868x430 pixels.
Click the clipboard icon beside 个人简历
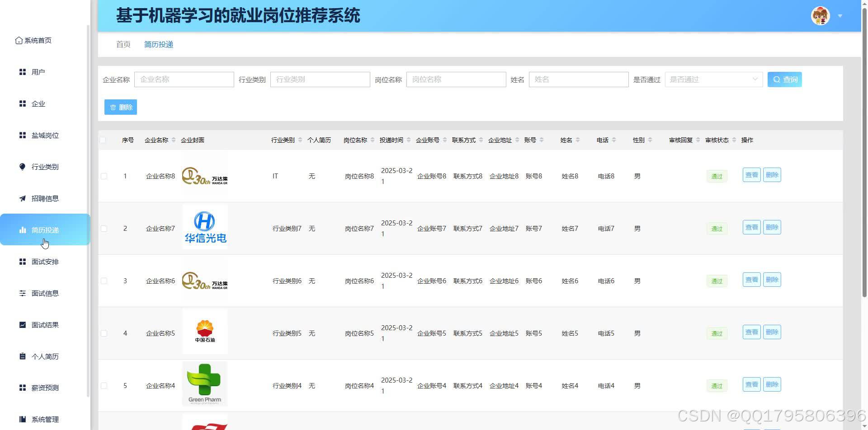click(x=23, y=356)
